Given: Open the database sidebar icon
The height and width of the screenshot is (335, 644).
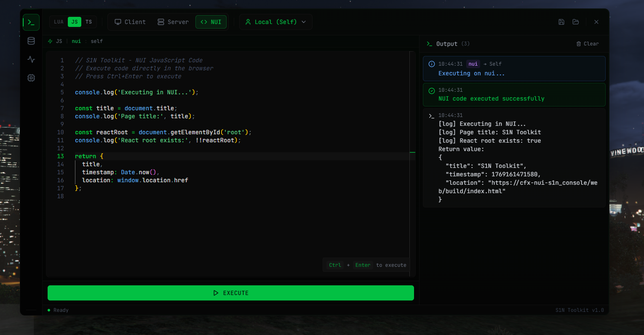Looking at the screenshot, I should (x=31, y=41).
